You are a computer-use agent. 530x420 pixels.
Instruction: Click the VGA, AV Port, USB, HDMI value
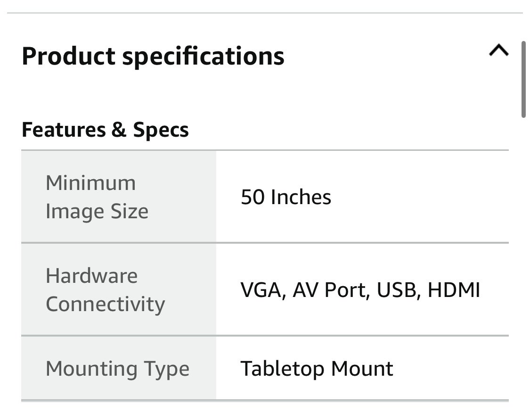point(360,290)
